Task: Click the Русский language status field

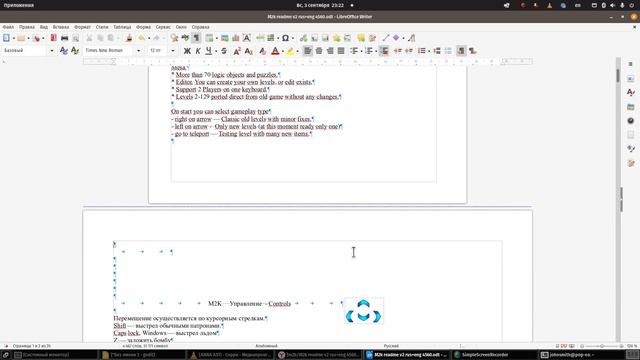Action: [391, 346]
